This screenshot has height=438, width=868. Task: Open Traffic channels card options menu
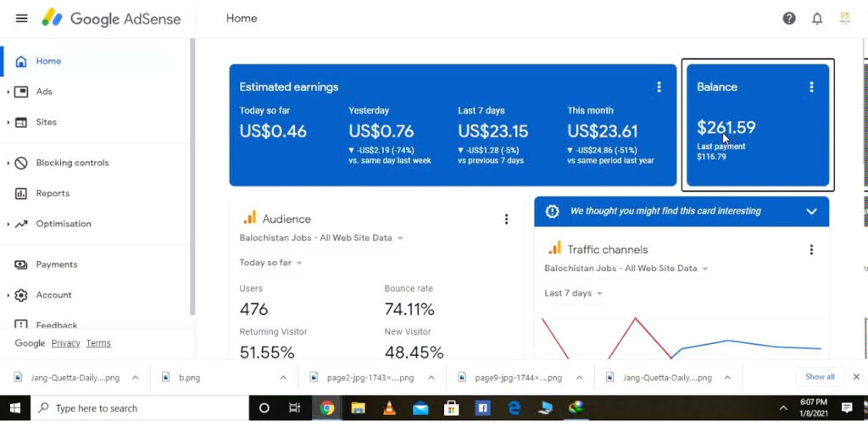tap(811, 249)
